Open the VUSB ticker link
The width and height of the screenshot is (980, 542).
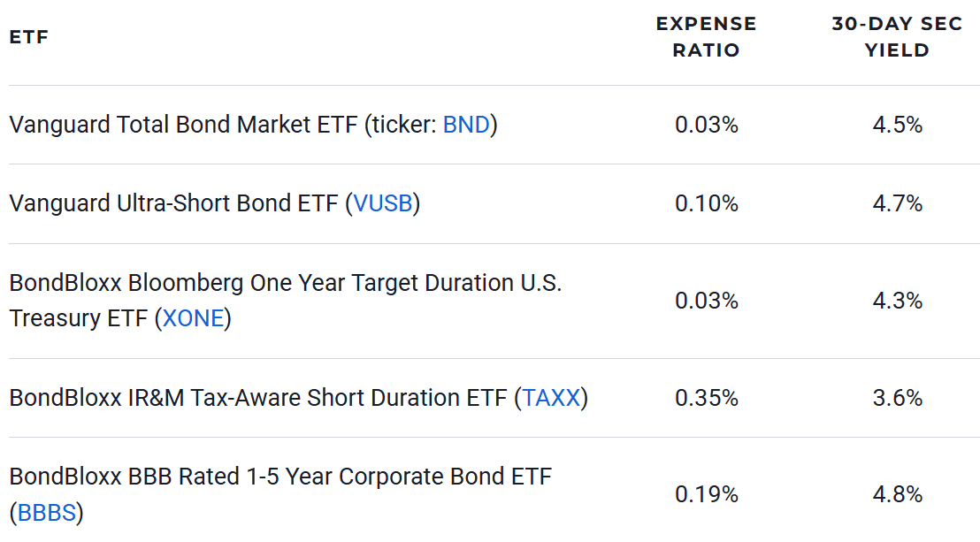383,203
